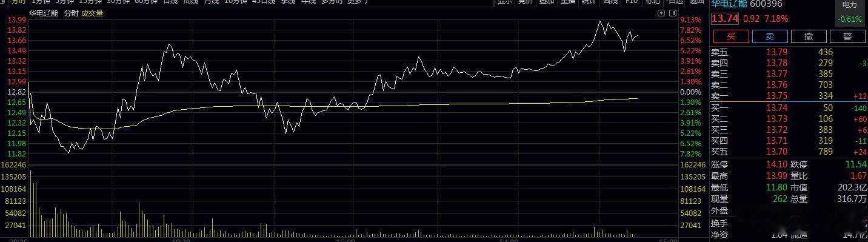Select the 买五 price 13.70 row
The width and height of the screenshot is (868, 242).
pos(789,151)
